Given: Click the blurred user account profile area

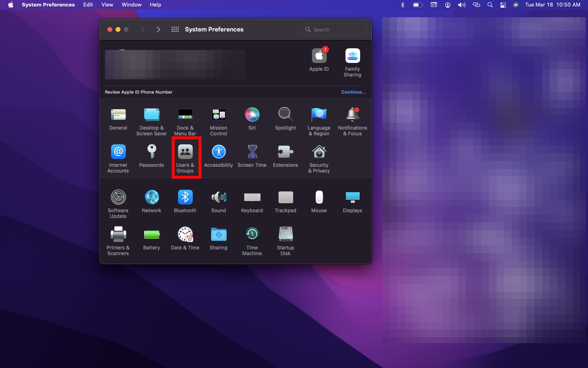Looking at the screenshot, I should pyautogui.click(x=175, y=64).
